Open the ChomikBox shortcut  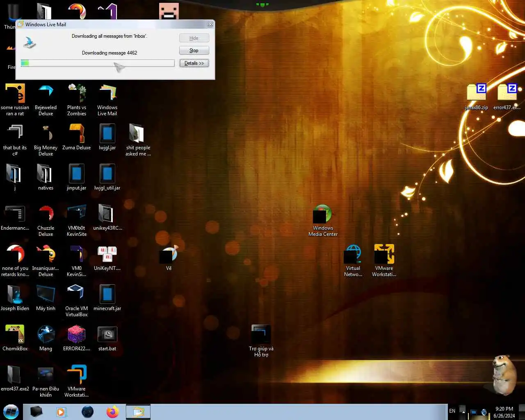point(15,338)
